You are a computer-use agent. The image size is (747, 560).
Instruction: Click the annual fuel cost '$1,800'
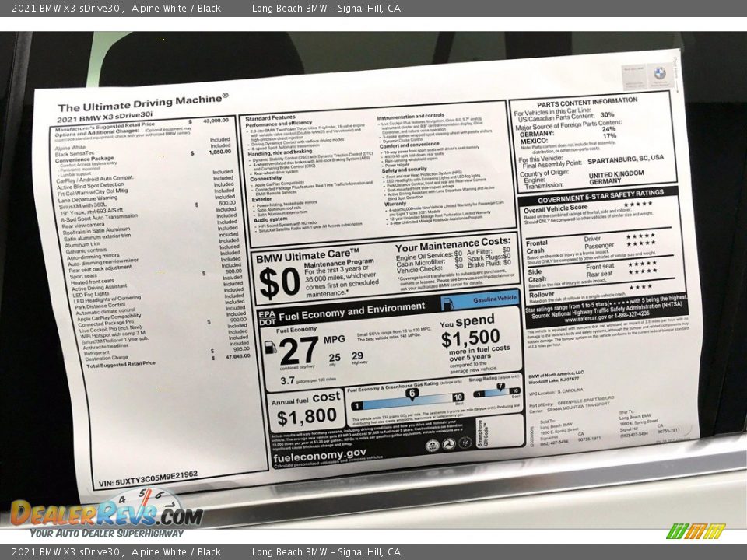307,417
